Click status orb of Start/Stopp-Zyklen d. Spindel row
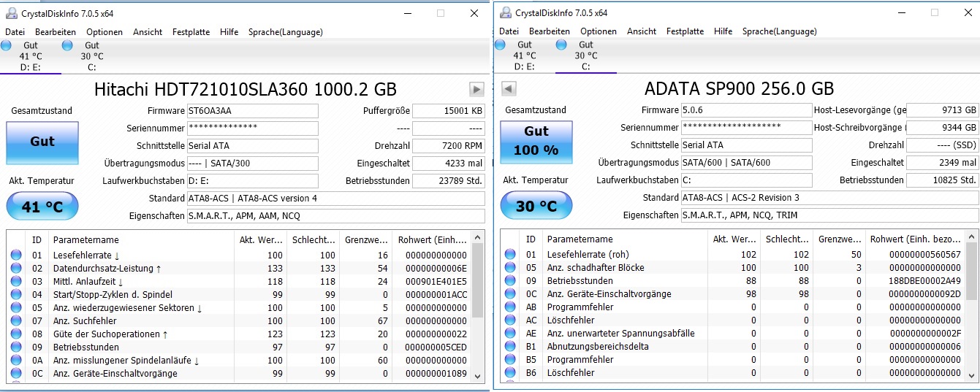980x392 pixels. tap(16, 295)
